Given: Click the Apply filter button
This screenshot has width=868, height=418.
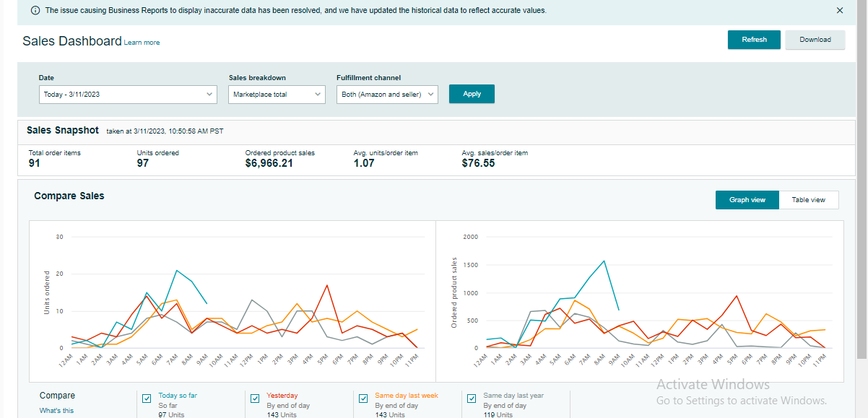Looking at the screenshot, I should 472,94.
